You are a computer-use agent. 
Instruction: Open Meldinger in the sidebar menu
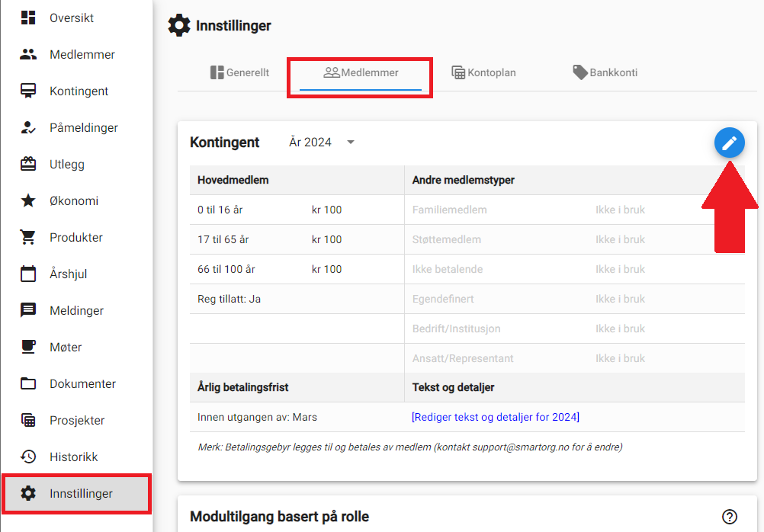pyautogui.click(x=76, y=310)
